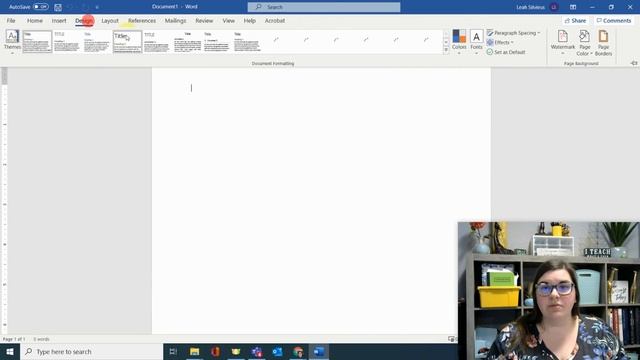Open the Acrobat tab
The image size is (640, 360).
(x=275, y=20)
